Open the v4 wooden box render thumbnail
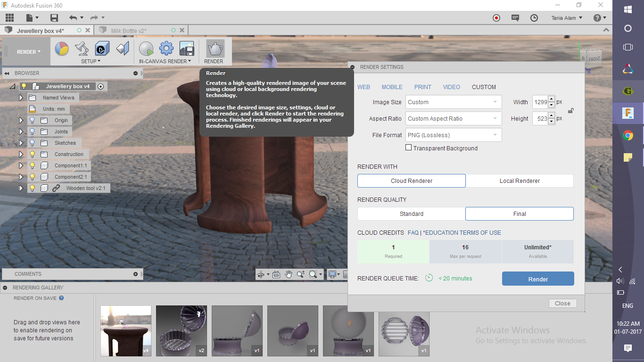 coord(126,331)
